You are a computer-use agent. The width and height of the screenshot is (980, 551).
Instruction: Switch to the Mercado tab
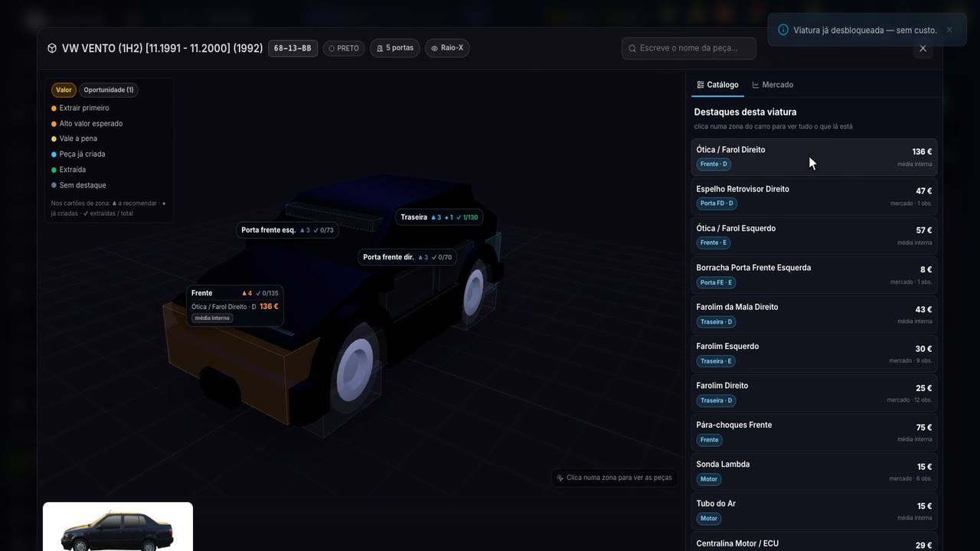(x=773, y=85)
